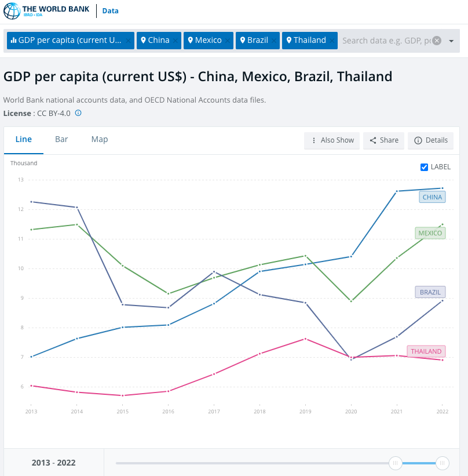
Task: Select the Line chart tab
Action: point(24,140)
